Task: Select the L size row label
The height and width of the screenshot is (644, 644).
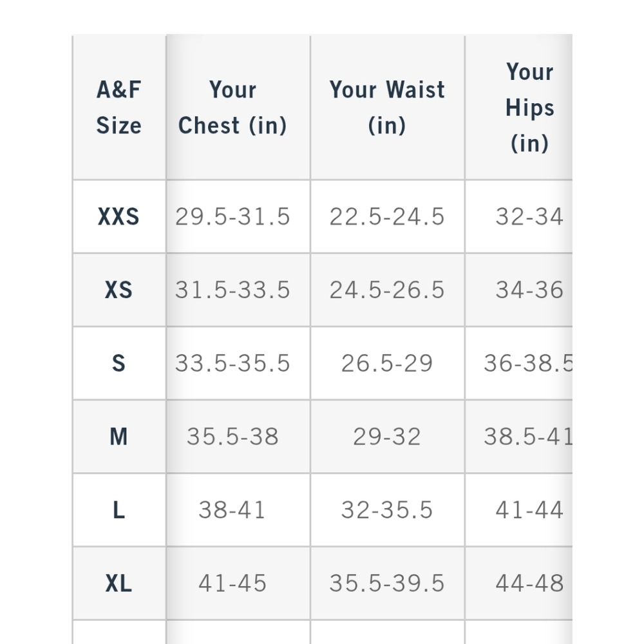Action: 118,510
